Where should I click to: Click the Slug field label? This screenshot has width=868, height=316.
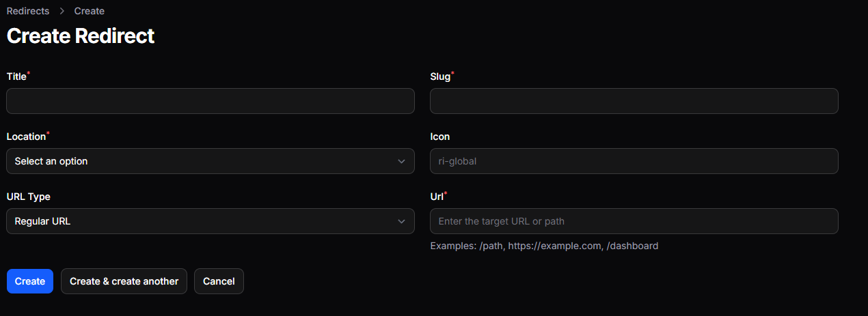click(x=440, y=76)
